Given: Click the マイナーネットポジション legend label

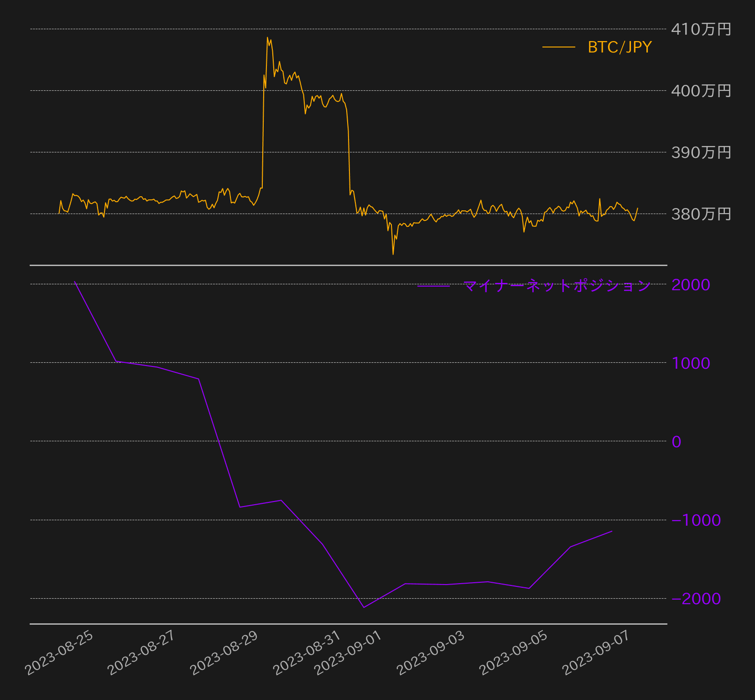Looking at the screenshot, I should point(557,286).
